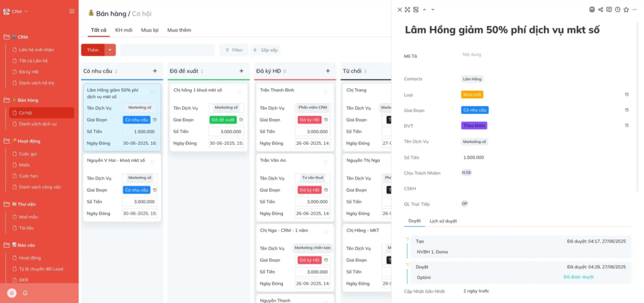Image resolution: width=644 pixels, height=303 pixels.
Task: Expand detail panel to fullscreen
Action: coord(408,9)
